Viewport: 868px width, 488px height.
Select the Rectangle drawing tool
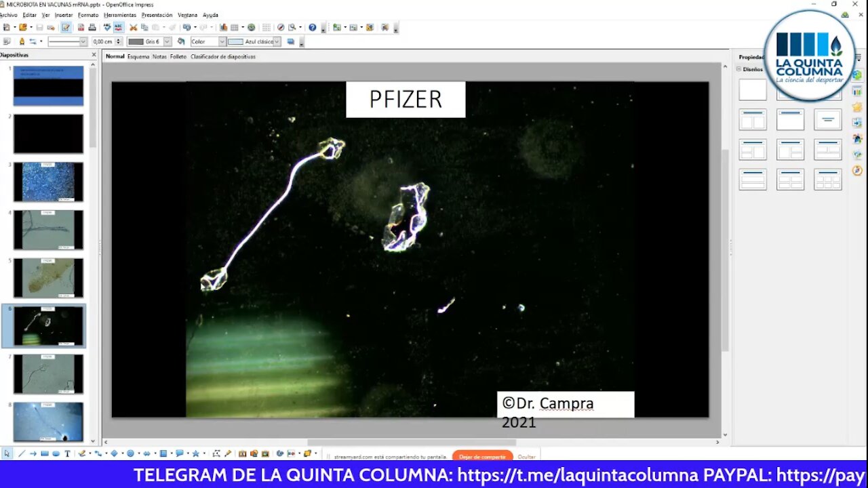pos(44,453)
